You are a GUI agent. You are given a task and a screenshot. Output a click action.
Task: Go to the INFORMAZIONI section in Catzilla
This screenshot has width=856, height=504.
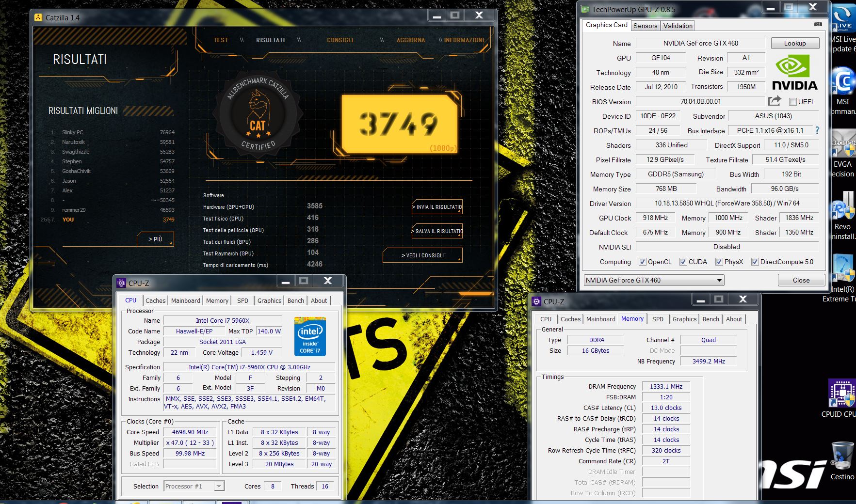coord(464,40)
